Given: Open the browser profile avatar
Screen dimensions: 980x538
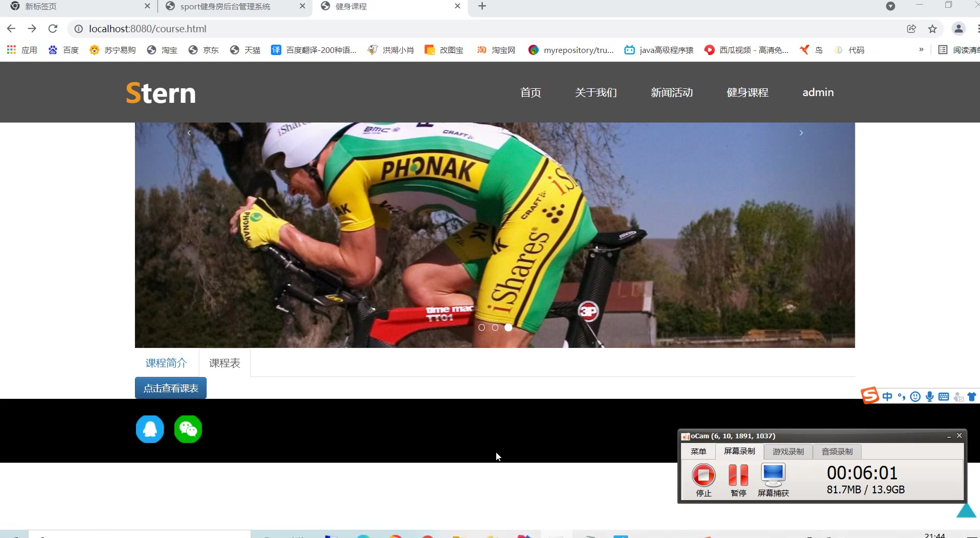Looking at the screenshot, I should point(959,29).
